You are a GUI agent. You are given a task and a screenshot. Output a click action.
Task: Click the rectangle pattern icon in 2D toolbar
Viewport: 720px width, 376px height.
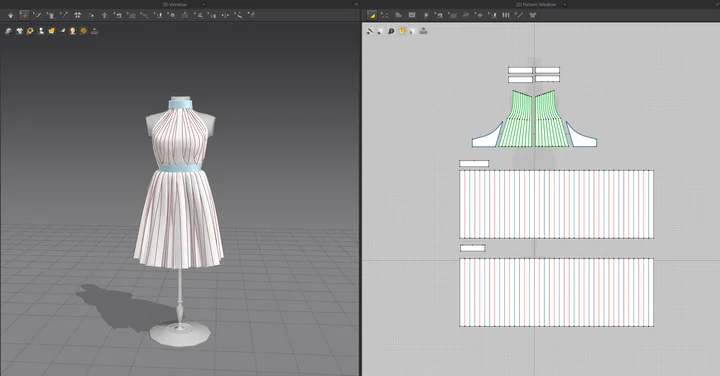[x=412, y=15]
